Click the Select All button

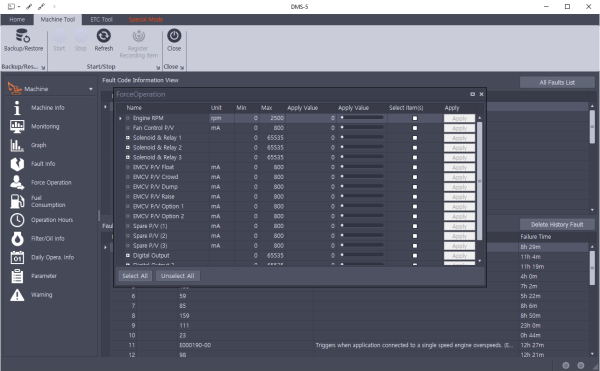[x=135, y=276]
